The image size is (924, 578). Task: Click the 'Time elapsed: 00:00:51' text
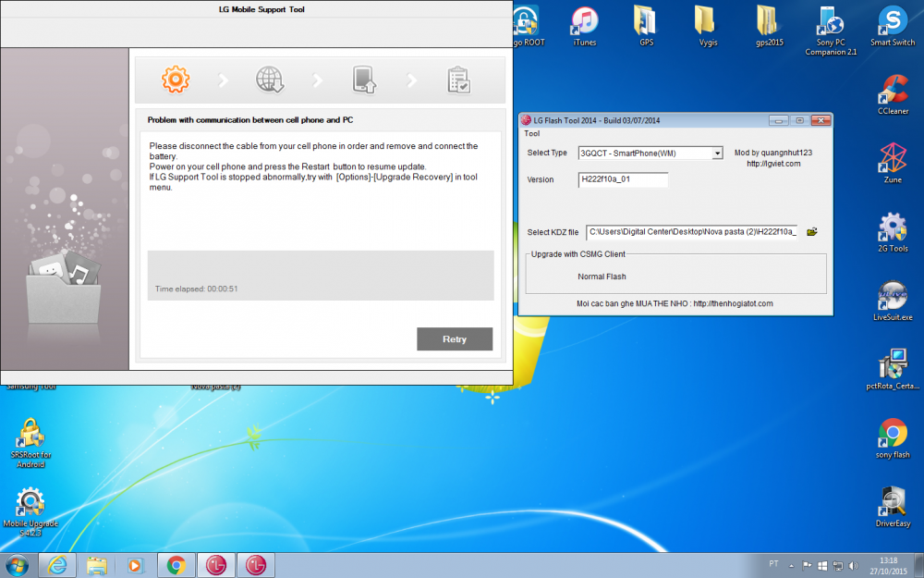click(x=196, y=289)
